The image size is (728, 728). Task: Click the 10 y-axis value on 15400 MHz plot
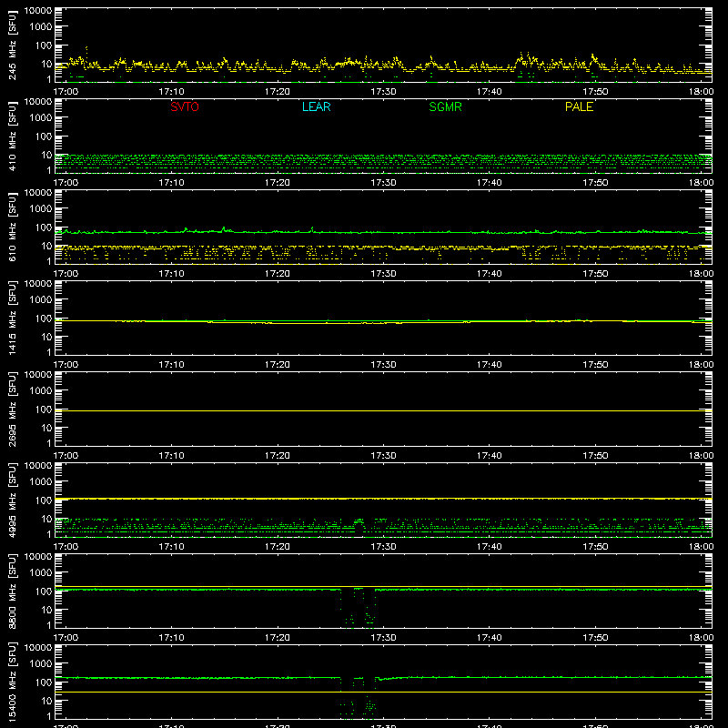point(47,701)
